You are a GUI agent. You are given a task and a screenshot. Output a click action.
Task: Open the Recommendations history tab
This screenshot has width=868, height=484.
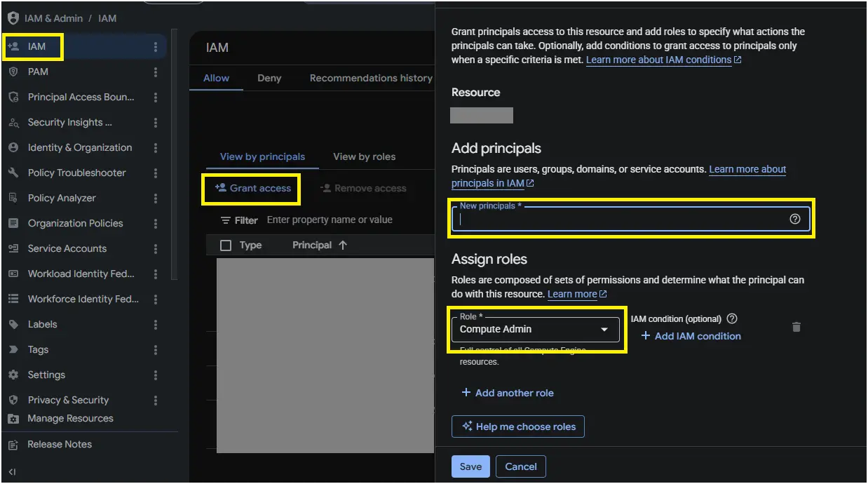(x=371, y=78)
